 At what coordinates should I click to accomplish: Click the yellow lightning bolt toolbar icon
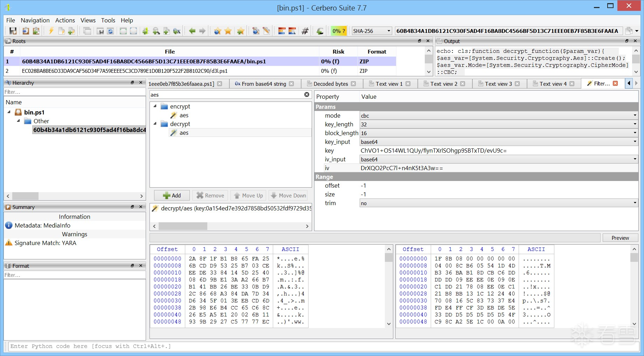click(51, 31)
